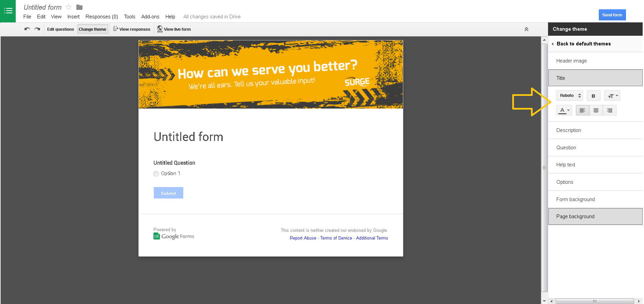644x304 pixels.
Task: Click the Send form button
Action: 612,15
